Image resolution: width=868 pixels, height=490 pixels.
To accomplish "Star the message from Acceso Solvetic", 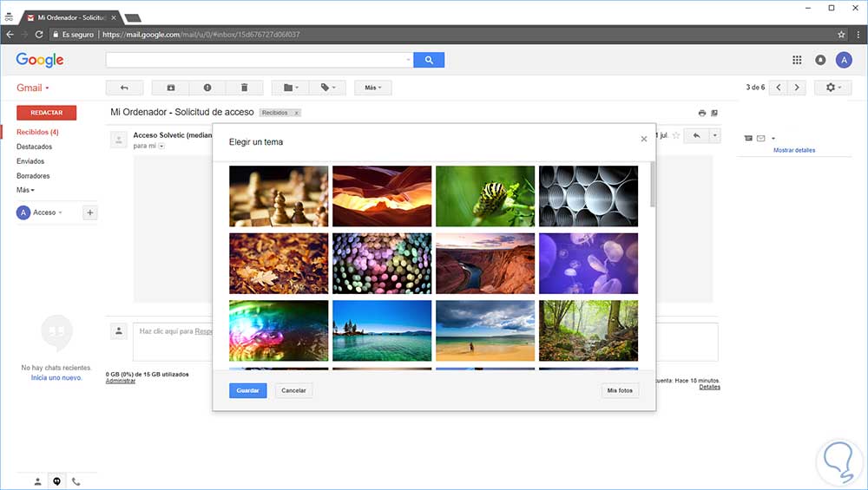I will pos(676,135).
